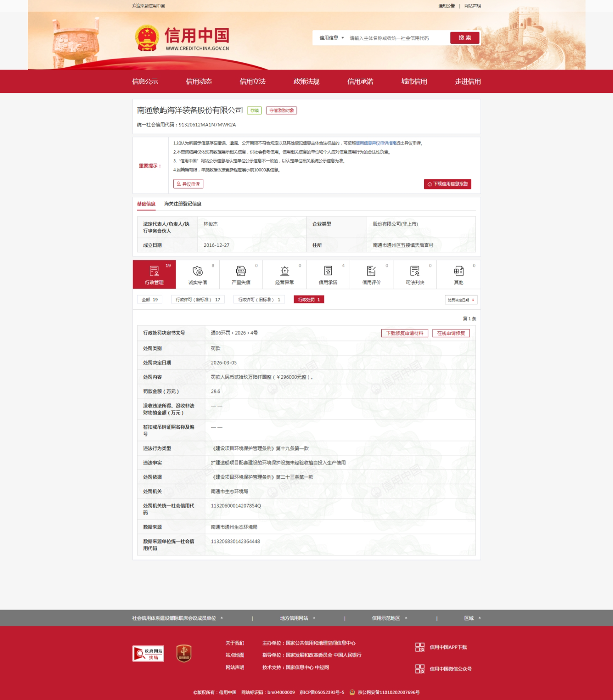Click the 南通市通州生态环境局 data source value
The image size is (613, 700).
[234, 527]
